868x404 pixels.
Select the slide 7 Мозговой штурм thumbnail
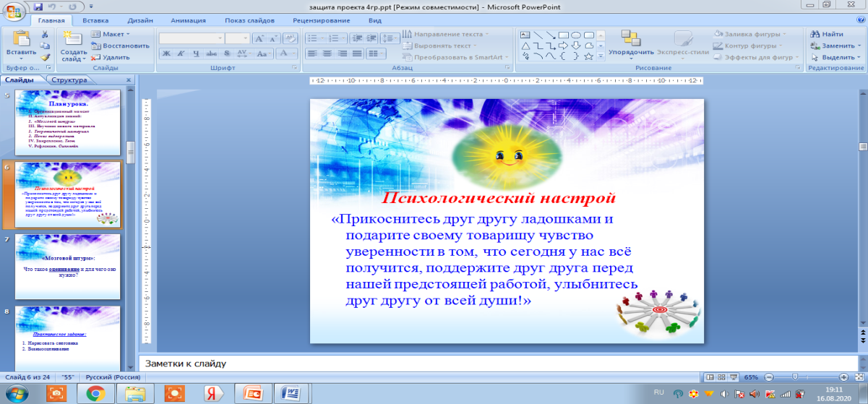(68, 265)
